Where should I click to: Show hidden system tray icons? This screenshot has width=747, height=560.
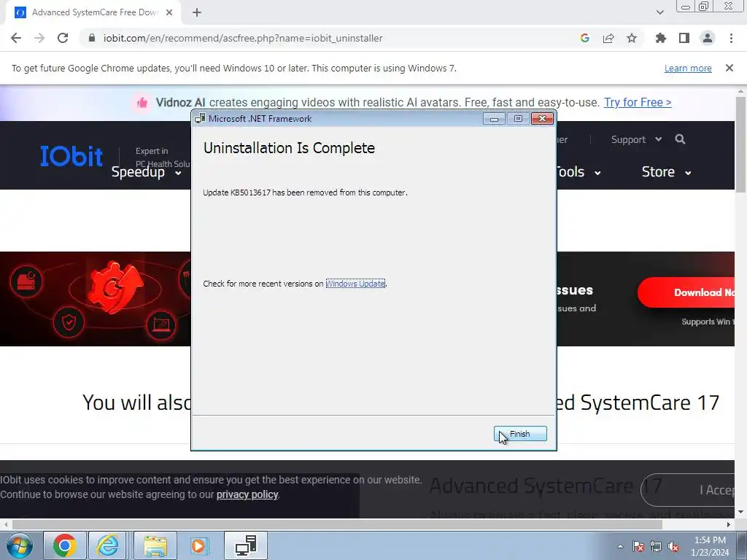point(620,546)
